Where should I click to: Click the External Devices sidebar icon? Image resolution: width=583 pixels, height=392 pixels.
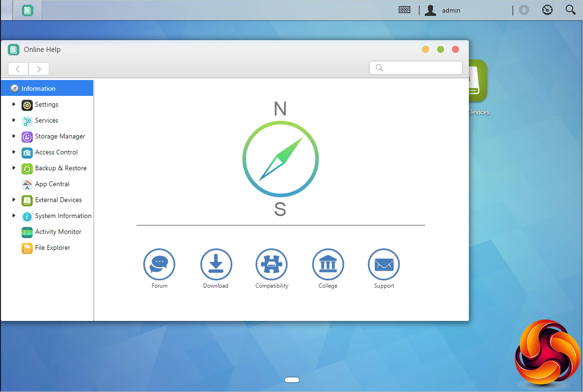click(27, 200)
